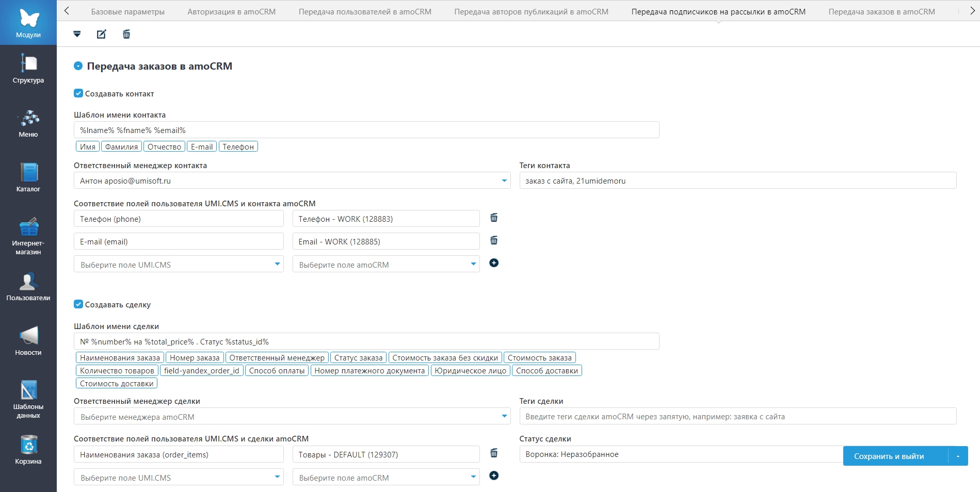Insert the Количество товаров placeholder tag
Image resolution: width=980 pixels, height=492 pixels.
(117, 370)
